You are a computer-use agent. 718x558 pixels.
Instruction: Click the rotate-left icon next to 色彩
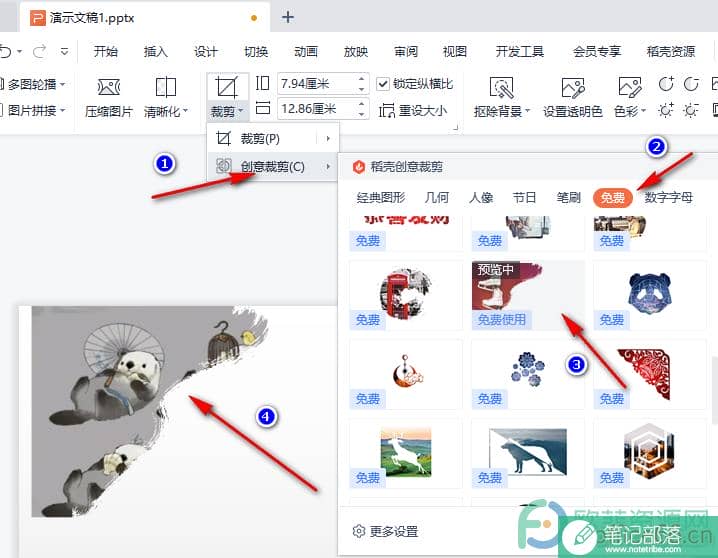point(666,84)
